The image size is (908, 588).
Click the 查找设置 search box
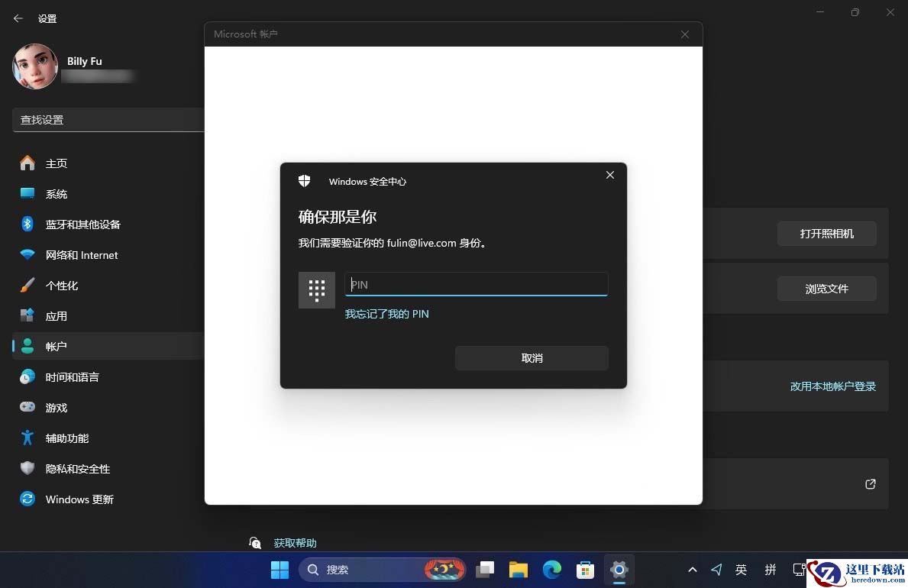(108, 120)
